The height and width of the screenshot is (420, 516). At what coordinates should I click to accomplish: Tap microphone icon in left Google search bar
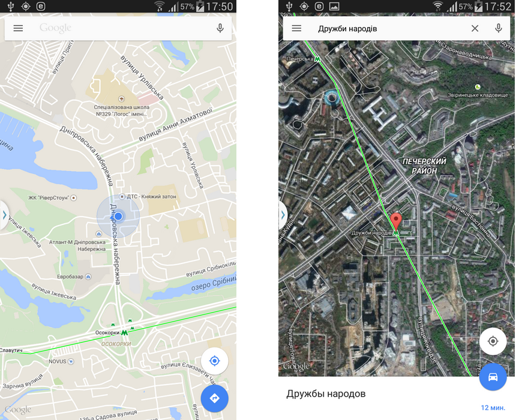click(x=220, y=28)
